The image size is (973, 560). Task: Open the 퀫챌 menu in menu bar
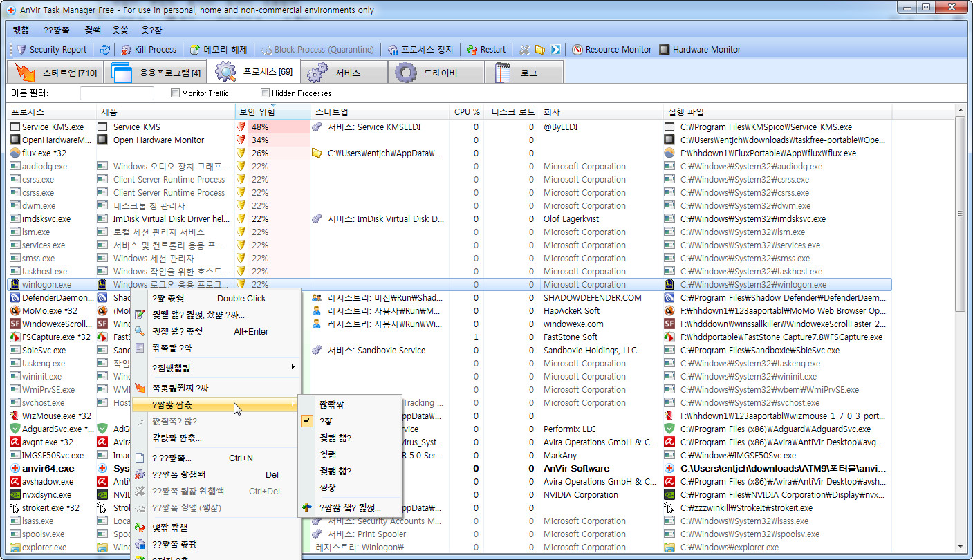pos(21,30)
